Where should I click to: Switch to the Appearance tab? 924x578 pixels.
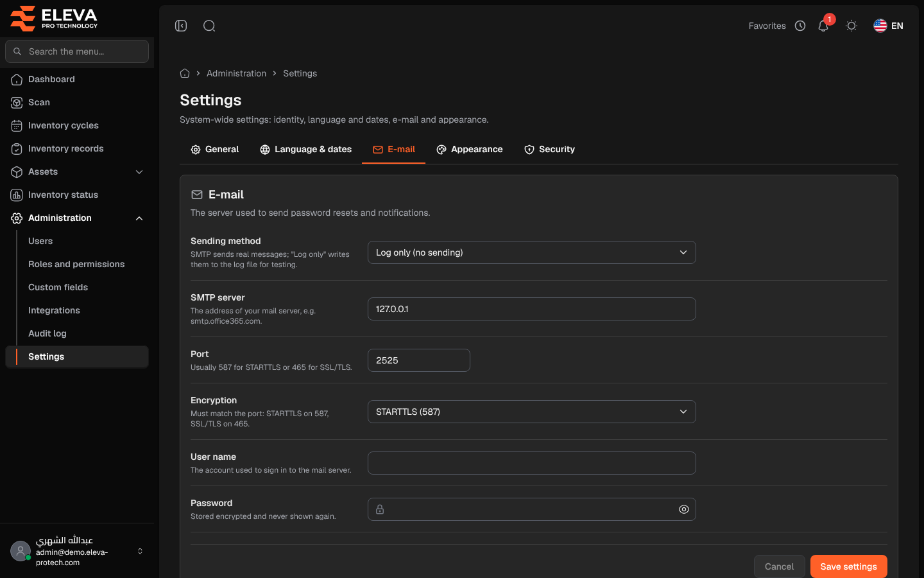tap(469, 149)
